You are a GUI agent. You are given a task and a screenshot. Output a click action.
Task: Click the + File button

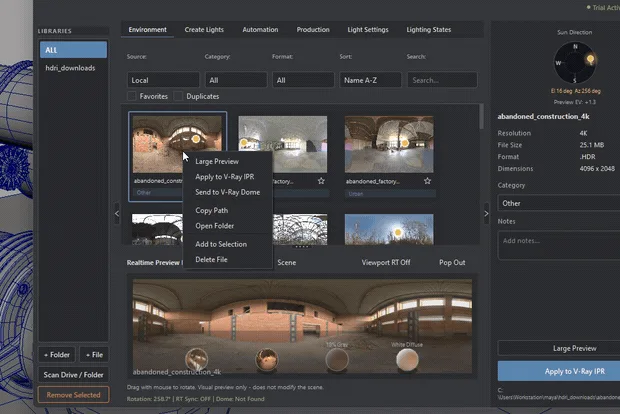coord(94,355)
